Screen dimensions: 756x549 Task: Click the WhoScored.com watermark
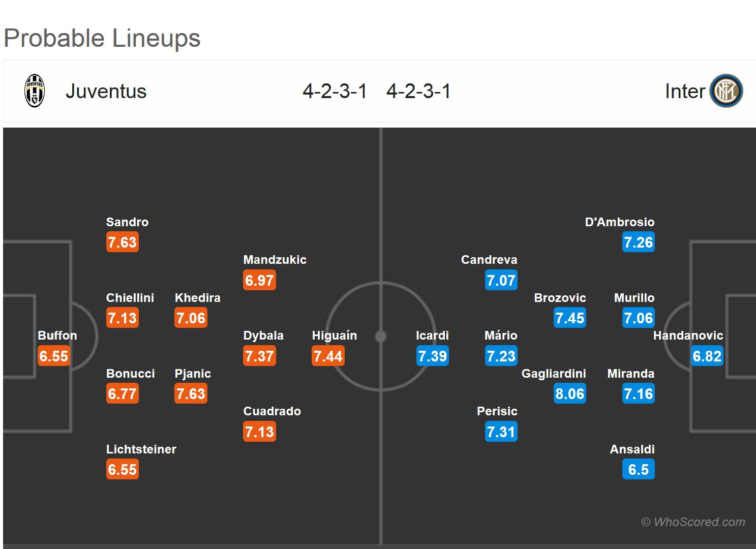[693, 522]
